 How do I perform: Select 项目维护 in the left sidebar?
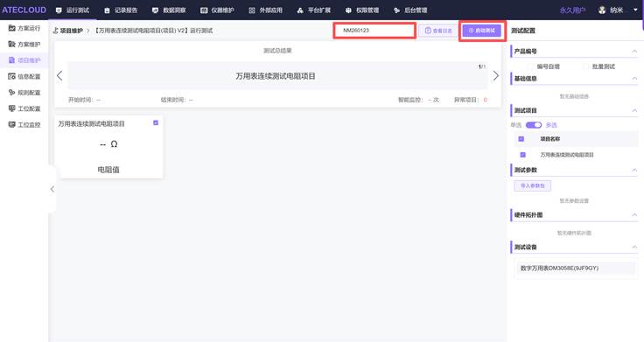point(24,60)
